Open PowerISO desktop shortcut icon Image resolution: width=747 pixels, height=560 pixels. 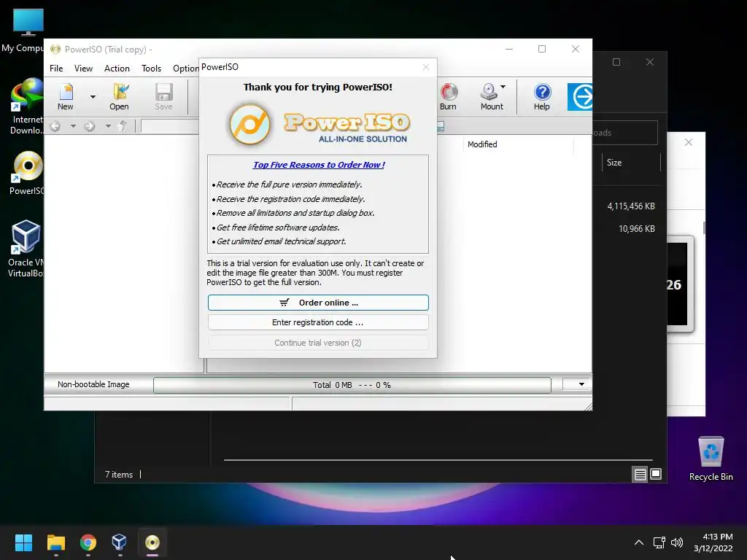tap(27, 174)
